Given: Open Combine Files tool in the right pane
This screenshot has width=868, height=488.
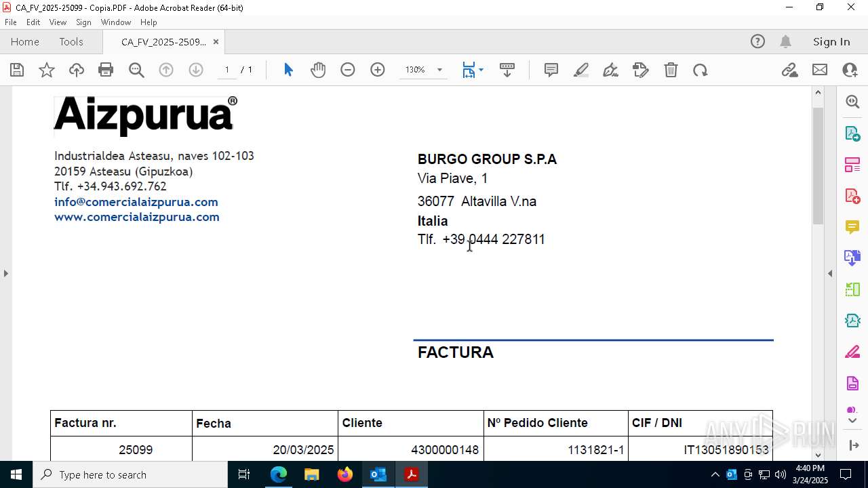Looking at the screenshot, I should pos(852,258).
